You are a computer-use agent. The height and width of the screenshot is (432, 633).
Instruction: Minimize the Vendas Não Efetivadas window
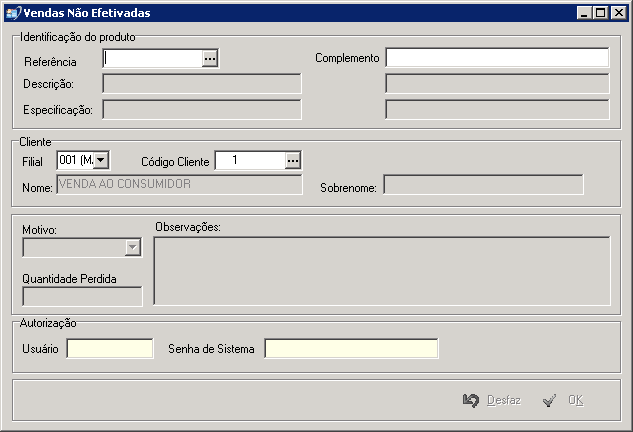(584, 13)
